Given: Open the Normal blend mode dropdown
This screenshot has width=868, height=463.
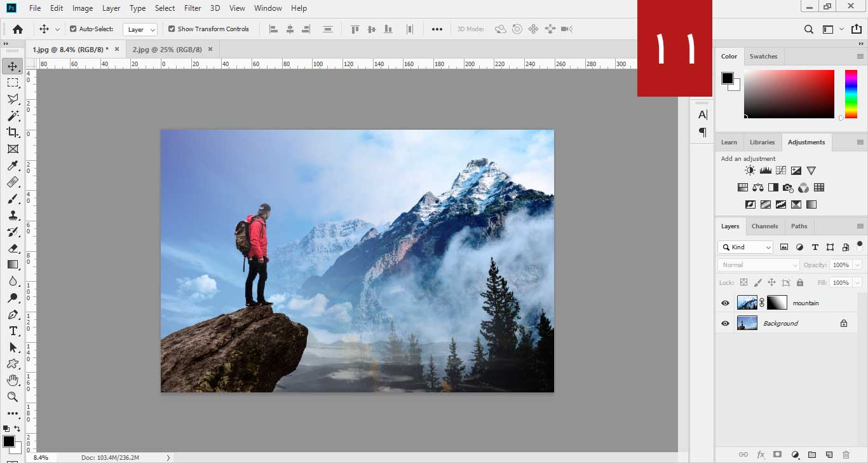Looking at the screenshot, I should click(x=758, y=265).
